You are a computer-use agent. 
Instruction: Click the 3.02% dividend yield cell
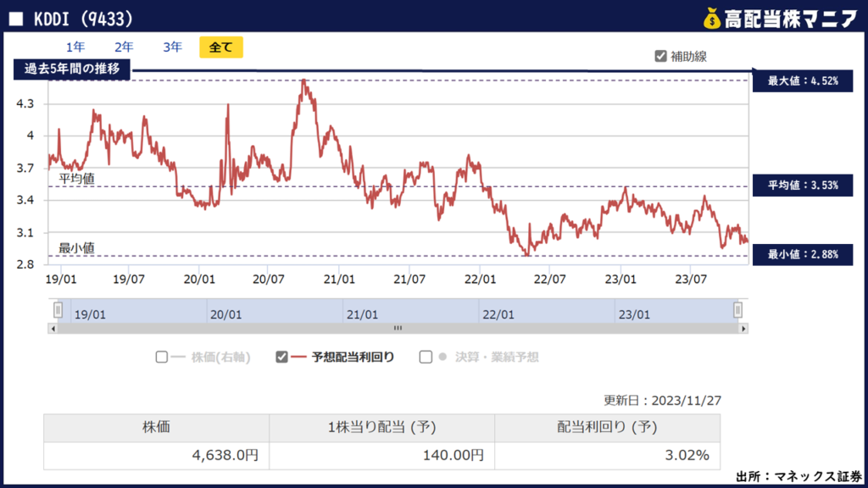(x=607, y=455)
